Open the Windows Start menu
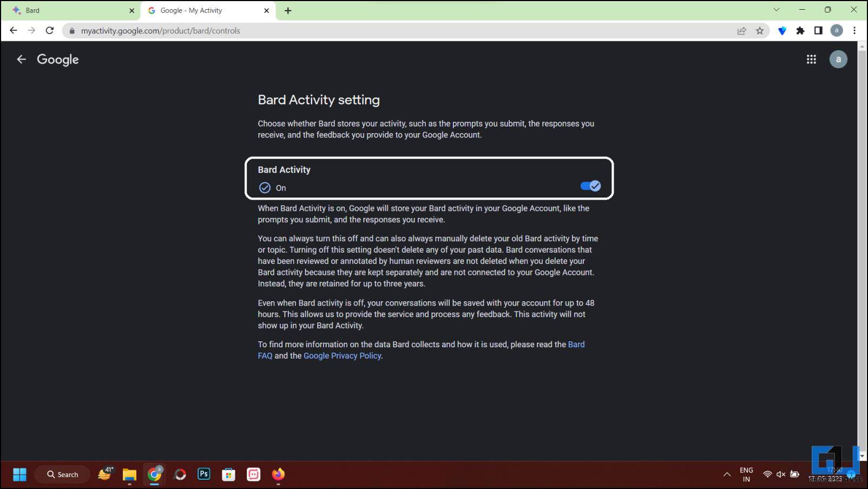This screenshot has height=489, width=868. coord(20,474)
